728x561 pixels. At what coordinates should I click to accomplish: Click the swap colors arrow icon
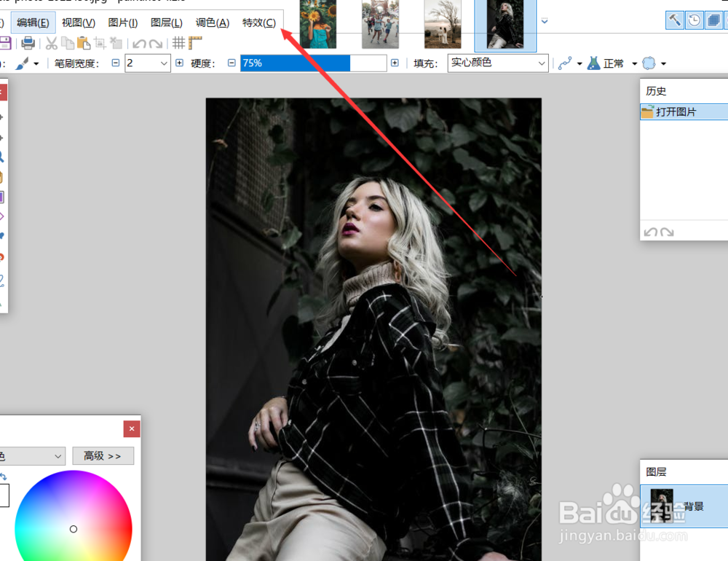(x=3, y=476)
